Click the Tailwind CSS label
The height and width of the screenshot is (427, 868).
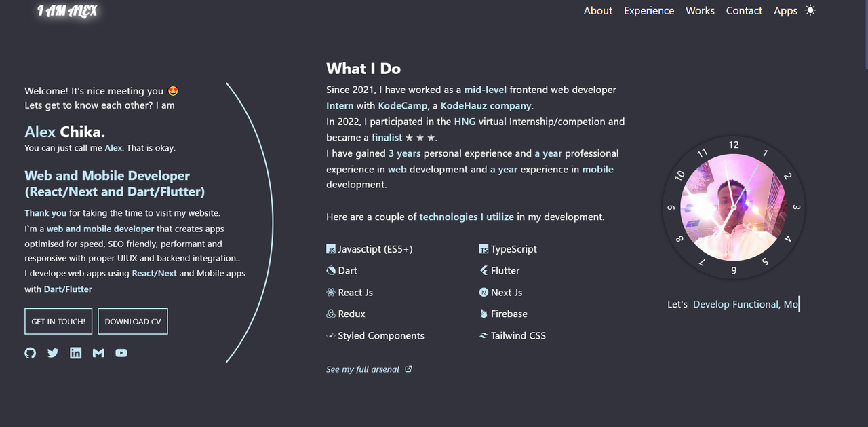pyautogui.click(x=518, y=336)
